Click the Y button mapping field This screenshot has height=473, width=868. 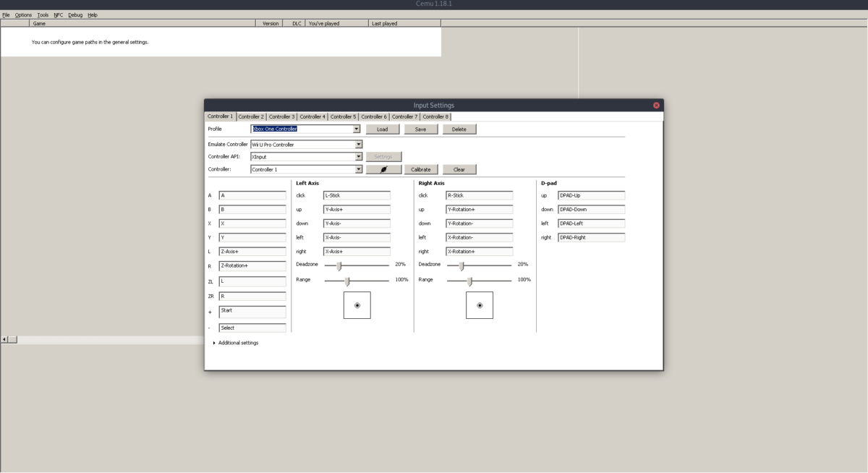(252, 237)
